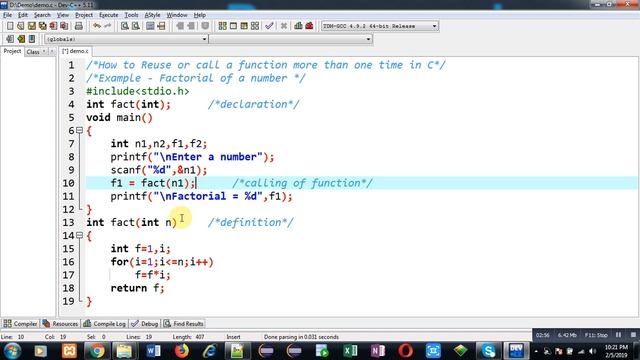
Task: Click the Compile & Run toolbar icon
Action: (x=244, y=26)
